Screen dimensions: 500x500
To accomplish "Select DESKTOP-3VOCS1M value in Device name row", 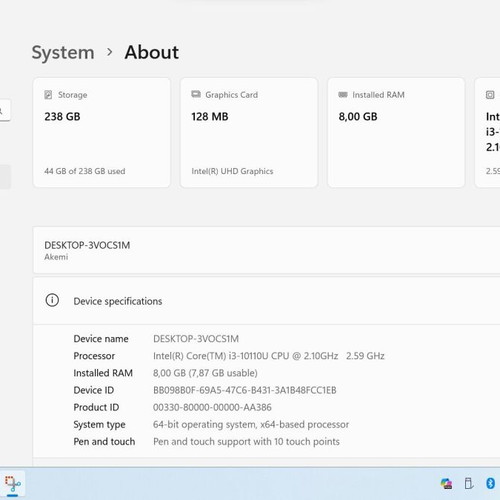I will coord(196,339).
